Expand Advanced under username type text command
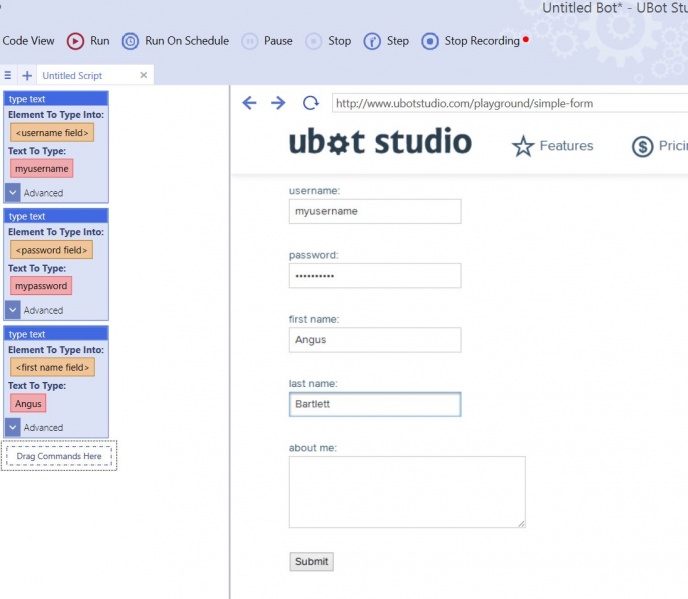Screen dimensions: 688x599 click(13, 193)
